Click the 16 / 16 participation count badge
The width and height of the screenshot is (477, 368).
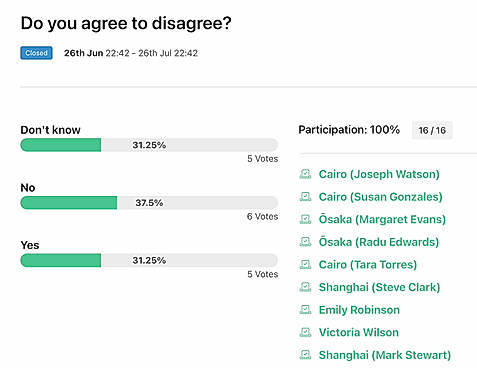(432, 130)
